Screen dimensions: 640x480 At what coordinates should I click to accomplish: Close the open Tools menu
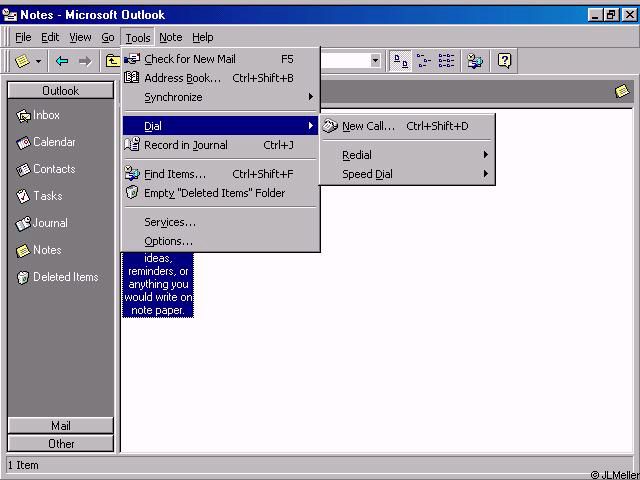pos(138,38)
